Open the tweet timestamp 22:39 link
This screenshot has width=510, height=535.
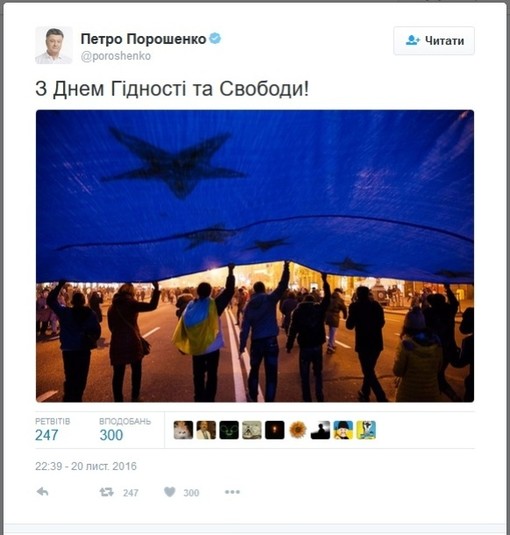click(x=86, y=466)
